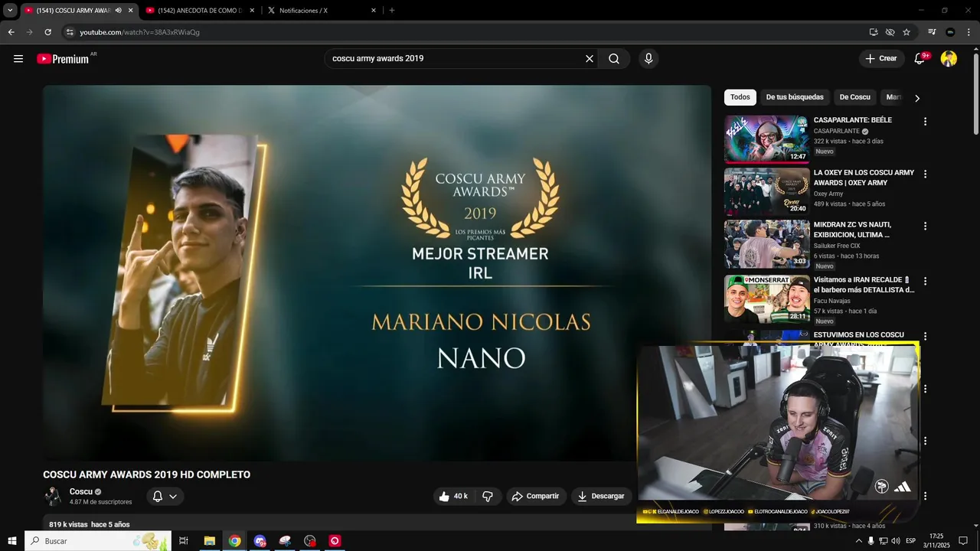Open Chrome media controls icon
The width and height of the screenshot is (980, 551).
pyautogui.click(x=932, y=32)
